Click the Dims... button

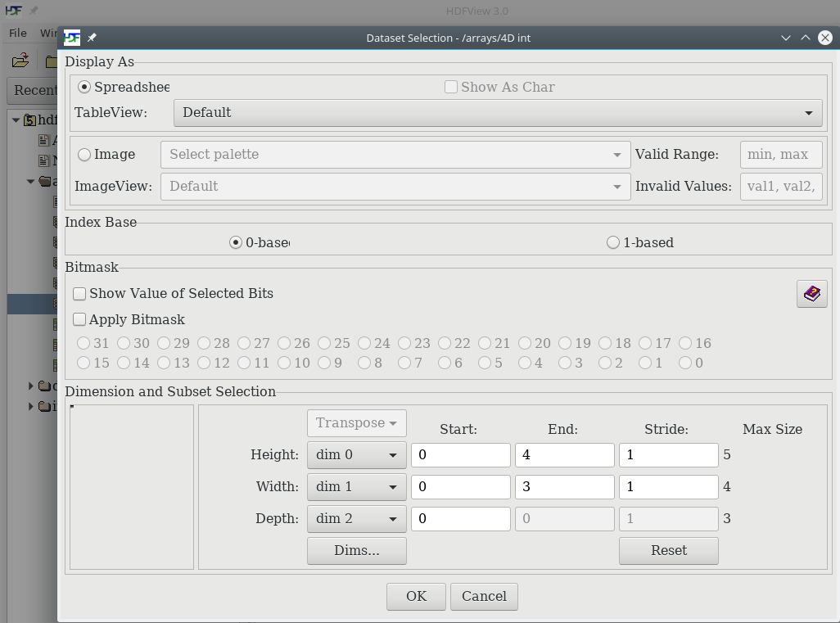click(x=357, y=551)
